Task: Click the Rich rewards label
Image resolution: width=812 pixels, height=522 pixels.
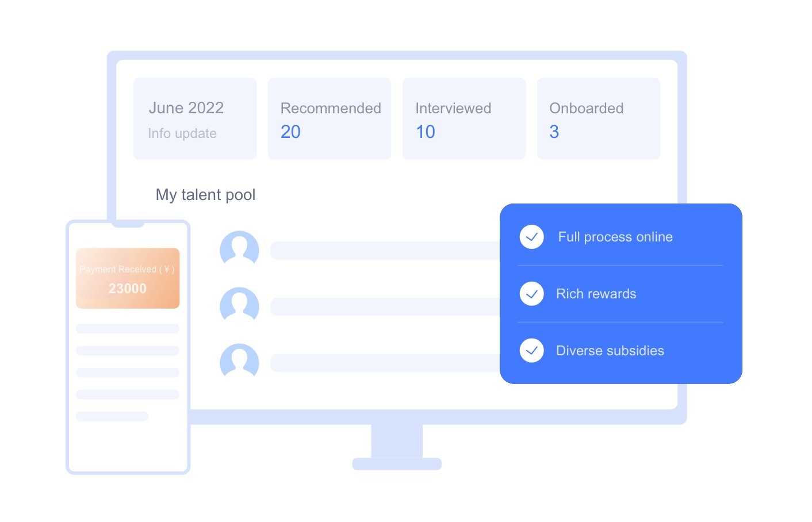Action: pos(596,294)
